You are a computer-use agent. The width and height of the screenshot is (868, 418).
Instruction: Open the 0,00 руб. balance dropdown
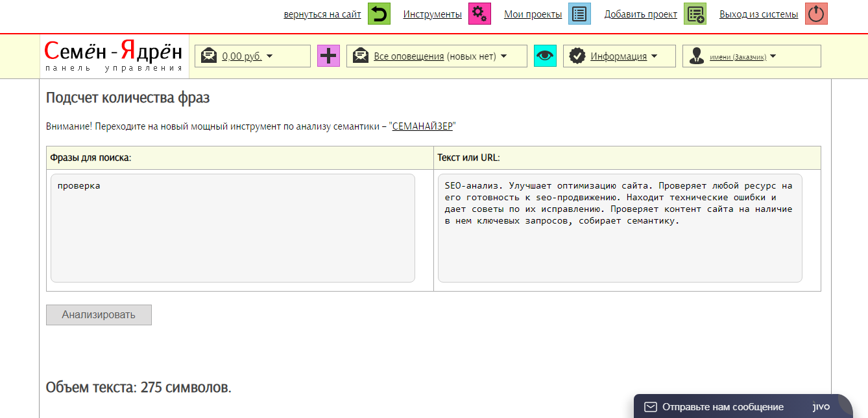click(x=253, y=56)
